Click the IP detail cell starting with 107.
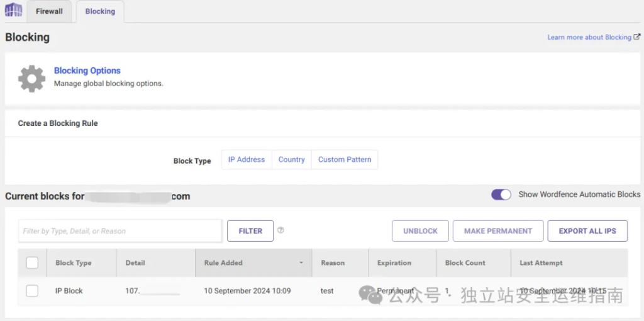644x321 pixels. click(x=152, y=291)
